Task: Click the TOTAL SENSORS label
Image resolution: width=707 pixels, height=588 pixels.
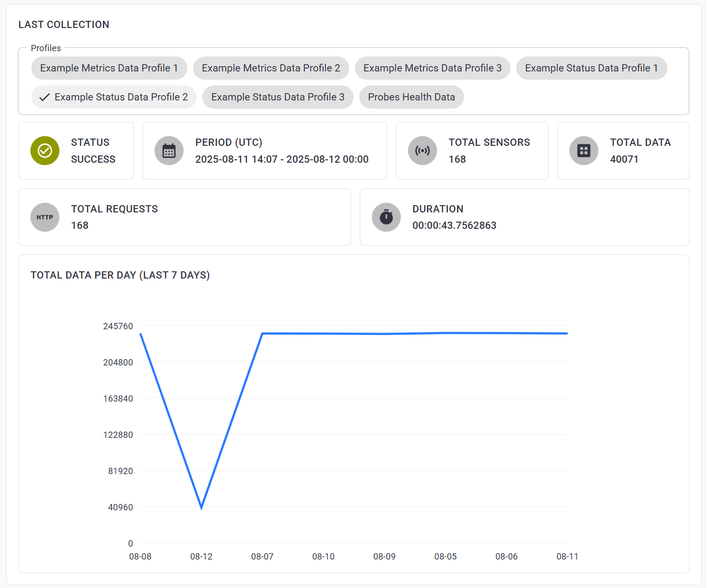Action: tap(489, 142)
